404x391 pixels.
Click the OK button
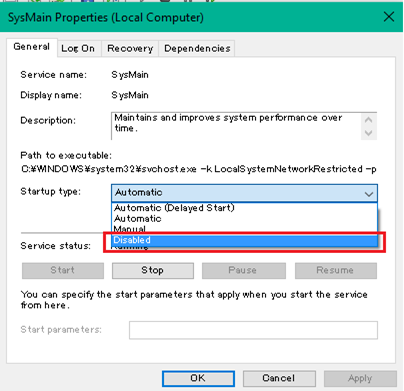[x=198, y=378]
